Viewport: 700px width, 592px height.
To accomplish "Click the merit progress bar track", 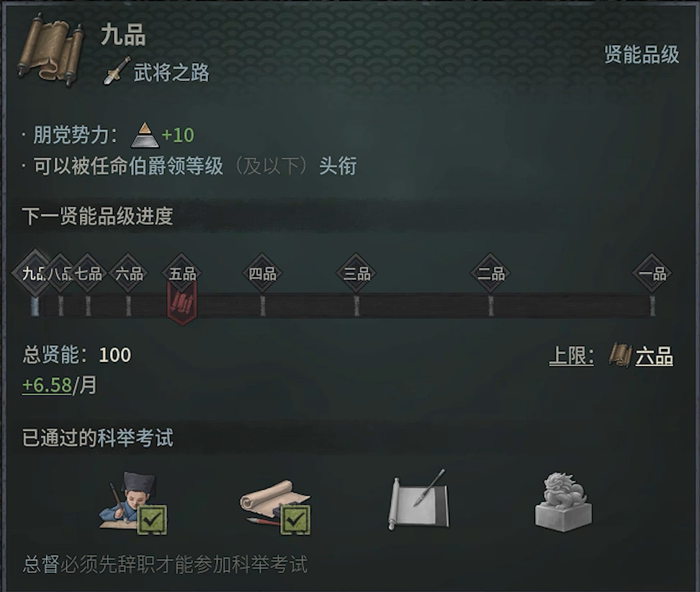I will pos(343,306).
